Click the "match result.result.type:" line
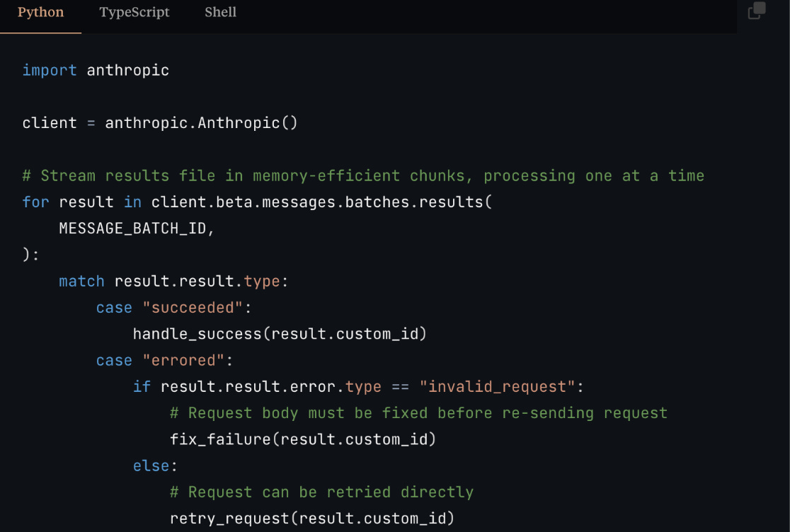This screenshot has width=790, height=532. 174,282
